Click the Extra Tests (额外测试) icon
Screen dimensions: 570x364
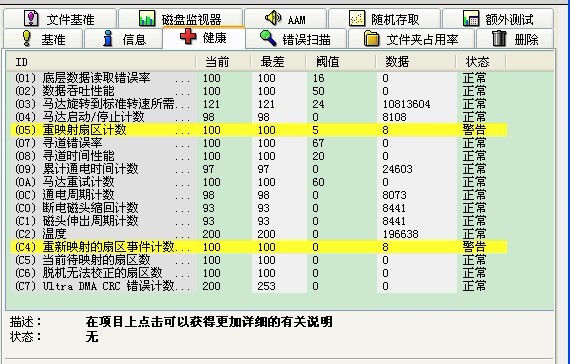click(471, 18)
